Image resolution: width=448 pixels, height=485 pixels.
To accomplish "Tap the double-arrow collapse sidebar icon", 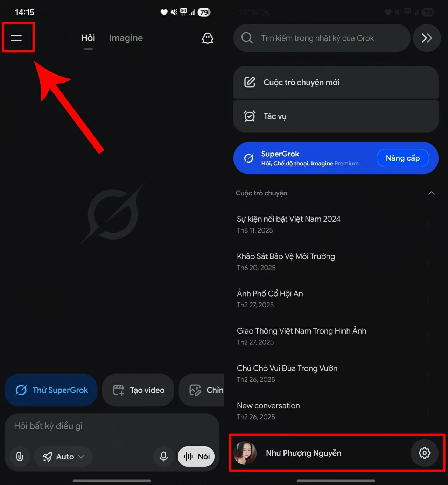I will (x=427, y=38).
